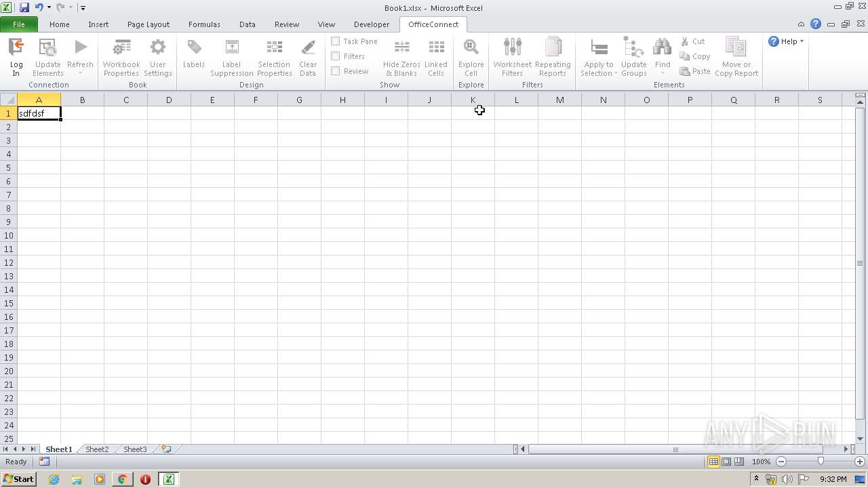
Task: Click Linked Cells
Action: [x=436, y=58]
